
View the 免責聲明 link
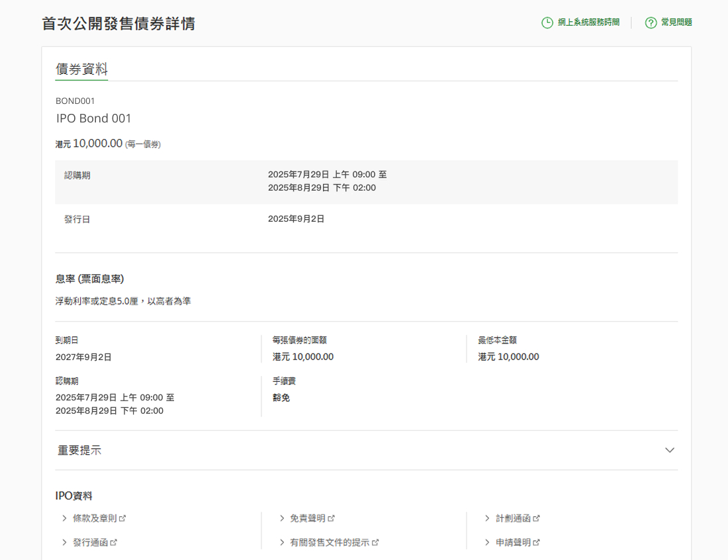(x=307, y=518)
